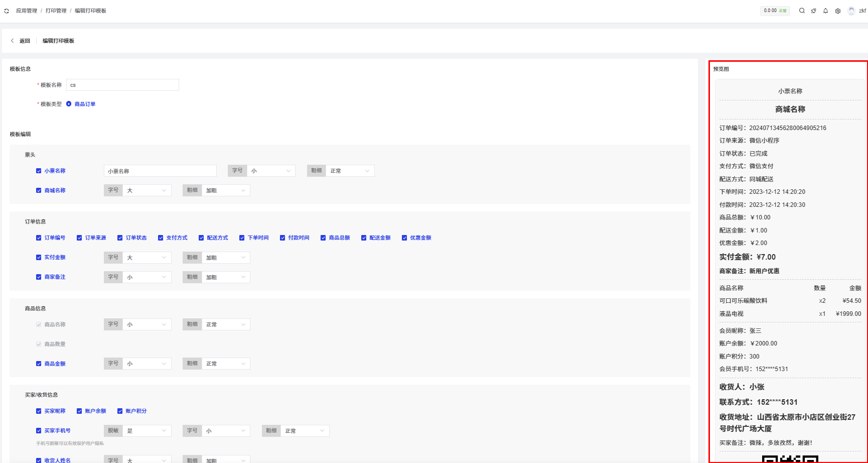Open search via the magnifier icon
868x463 pixels.
(802, 11)
